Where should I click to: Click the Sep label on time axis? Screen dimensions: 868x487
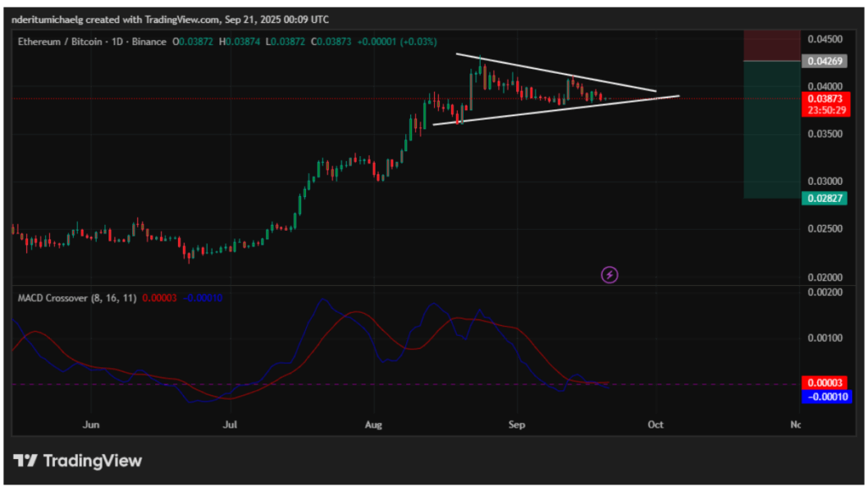pos(516,425)
